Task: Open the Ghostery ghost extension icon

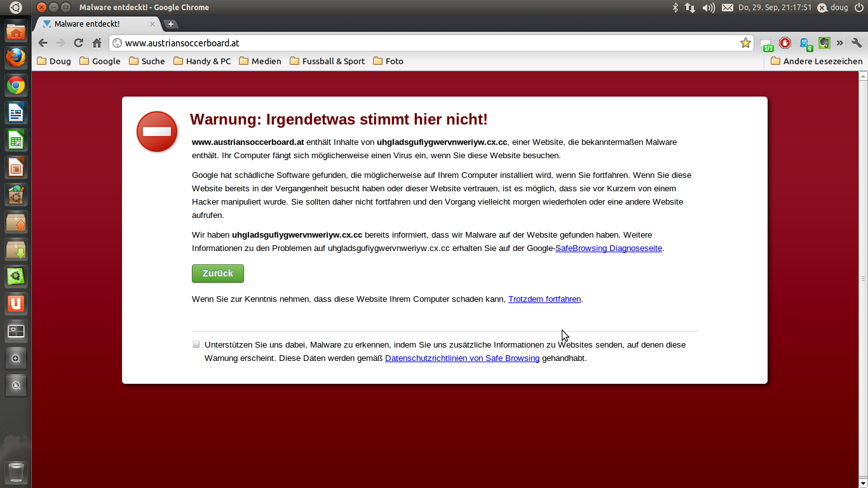Action: 806,44
